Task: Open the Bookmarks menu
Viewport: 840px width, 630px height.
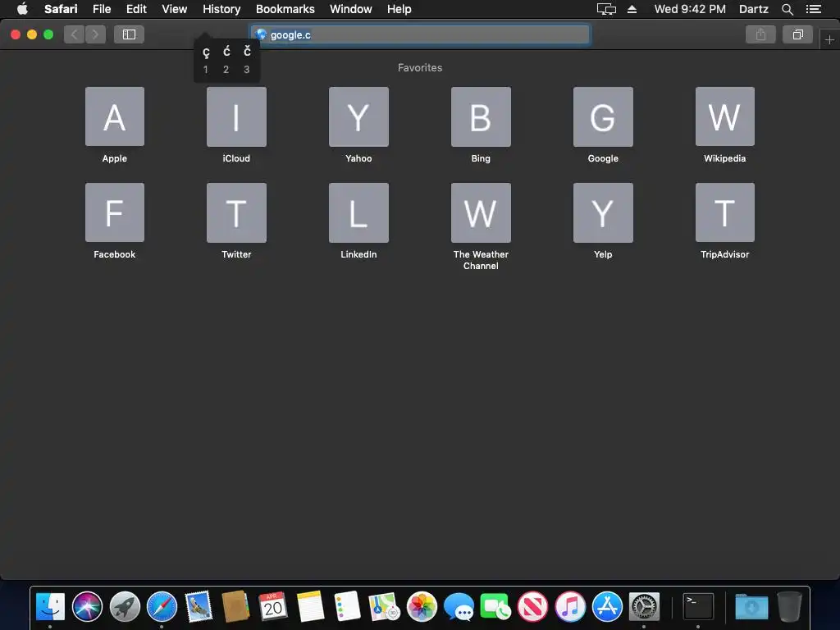Action: pos(285,9)
